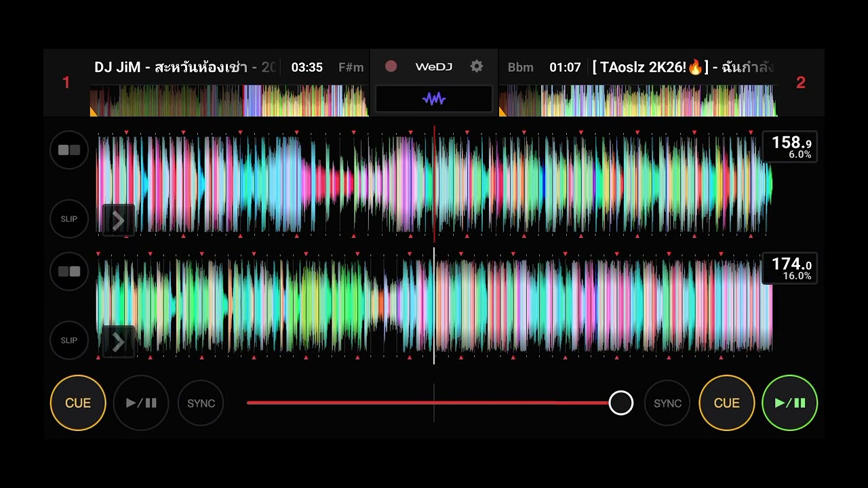Viewport: 868px width, 488px height.
Task: Select deck number 2 label
Action: tap(801, 83)
